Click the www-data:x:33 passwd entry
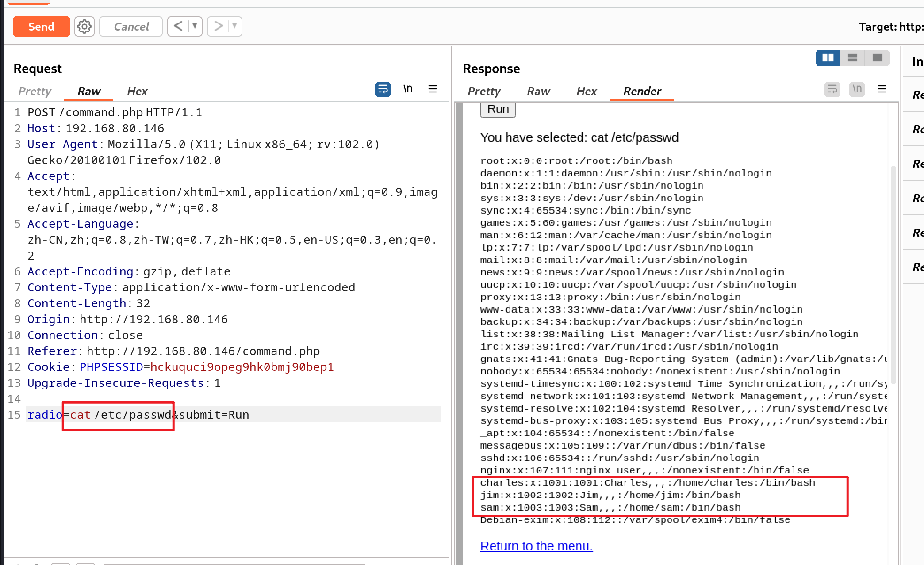 [x=641, y=309]
